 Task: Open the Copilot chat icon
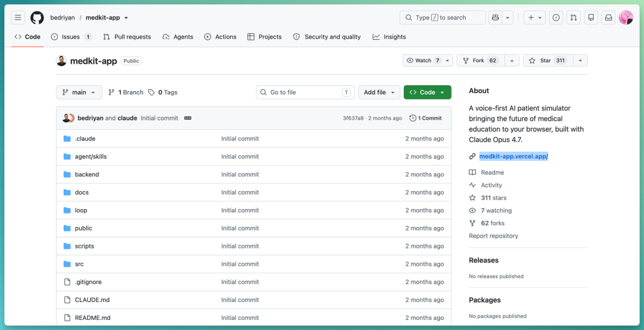pos(496,18)
